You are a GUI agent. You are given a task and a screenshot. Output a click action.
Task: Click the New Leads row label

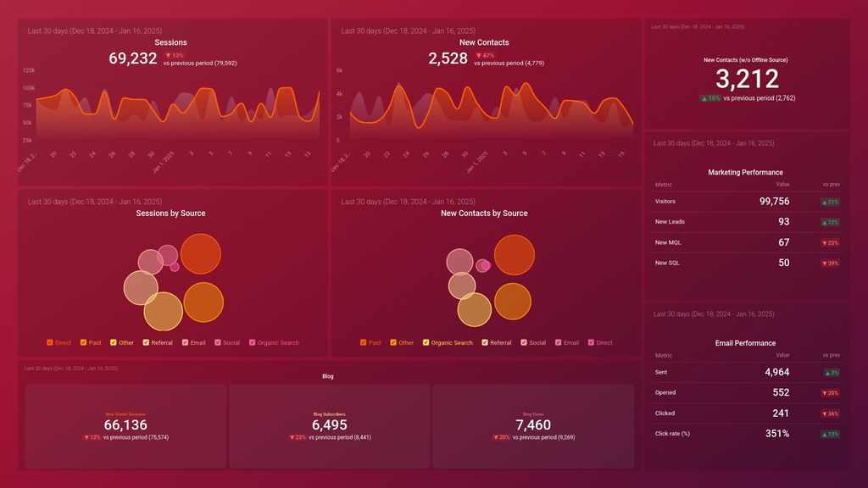[670, 222]
